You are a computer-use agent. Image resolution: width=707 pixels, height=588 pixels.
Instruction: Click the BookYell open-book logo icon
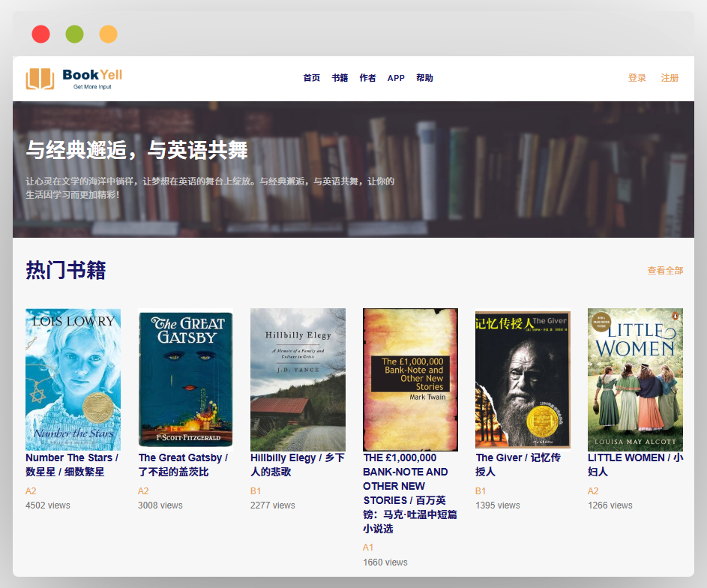click(x=40, y=79)
